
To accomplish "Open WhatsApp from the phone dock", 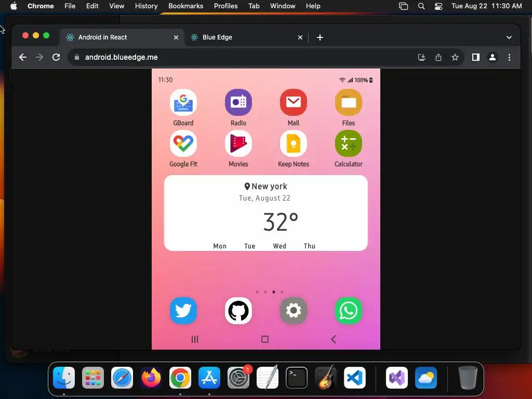I will [x=349, y=311].
